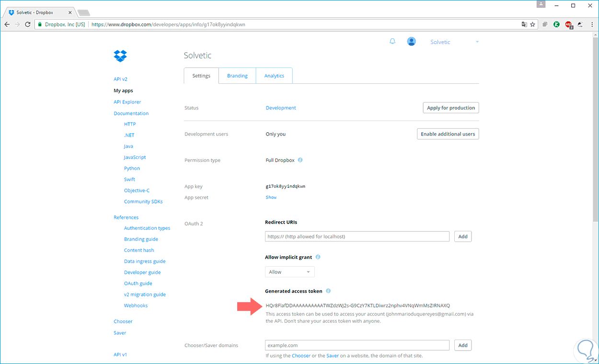Click the browser forward arrow

(18, 24)
